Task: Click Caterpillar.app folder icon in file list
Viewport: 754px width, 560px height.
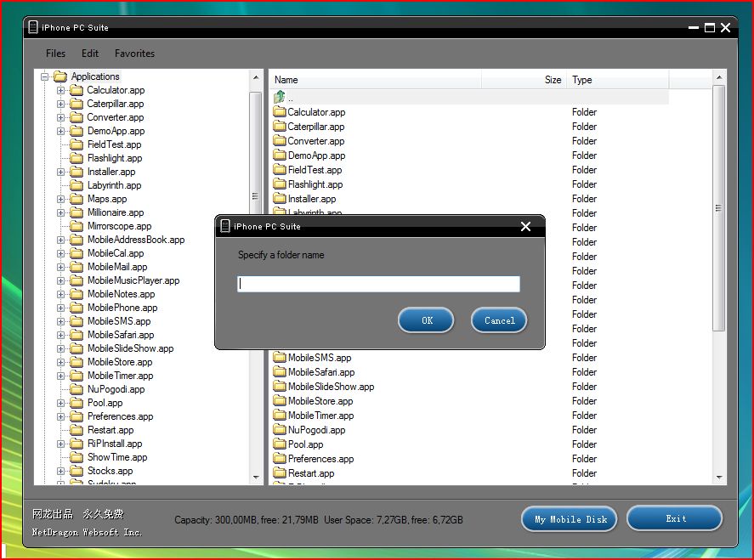Action: click(x=280, y=127)
